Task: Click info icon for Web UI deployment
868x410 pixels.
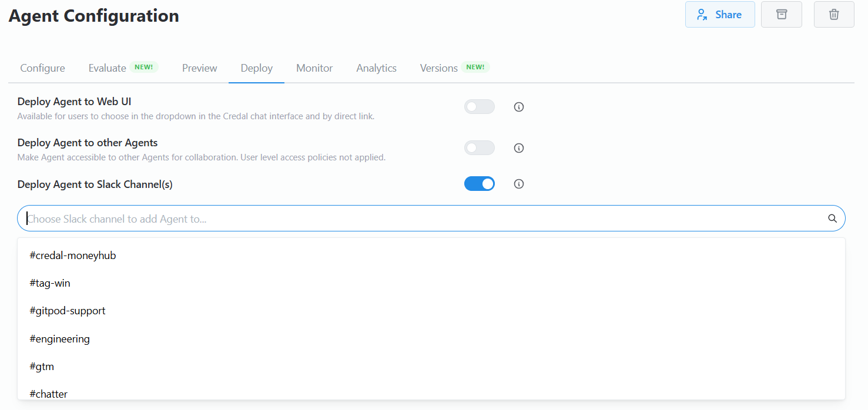Action: pos(518,107)
